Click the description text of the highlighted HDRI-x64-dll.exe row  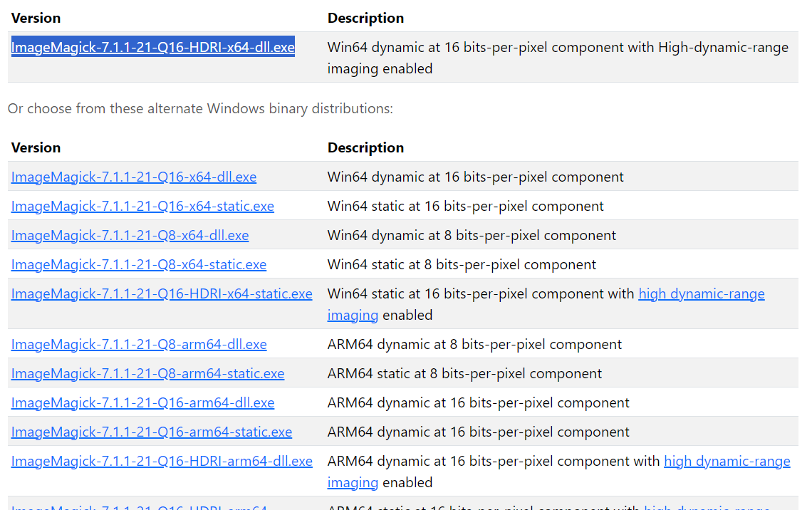coord(558,58)
